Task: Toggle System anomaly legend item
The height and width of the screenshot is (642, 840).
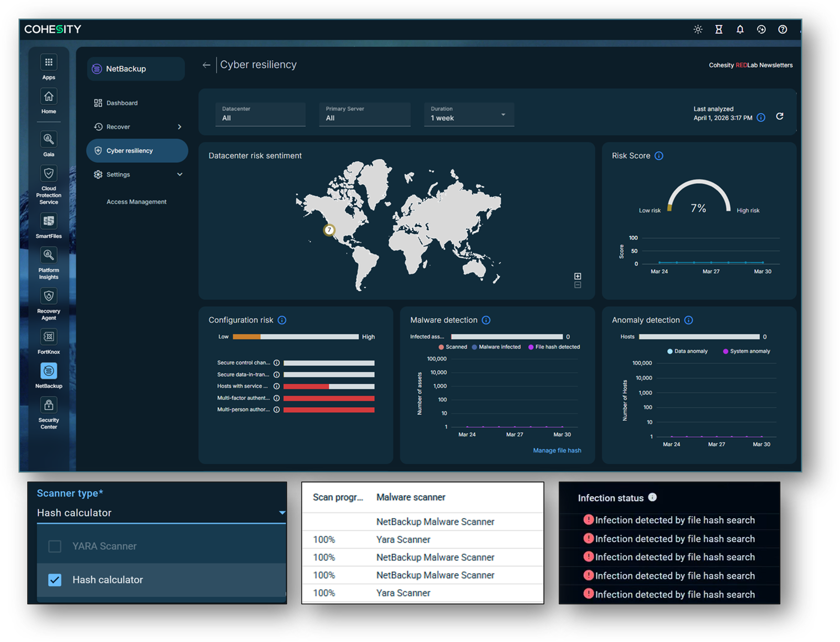Action: tap(746, 351)
